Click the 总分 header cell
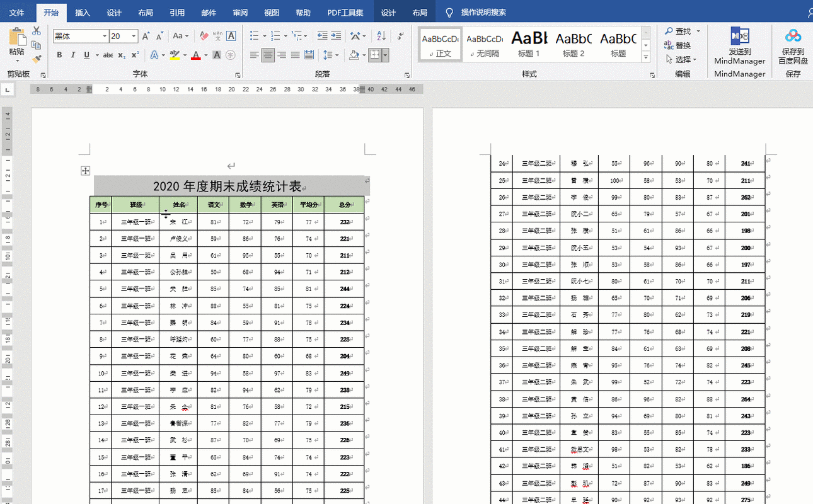The height and width of the screenshot is (504, 813). coord(344,205)
